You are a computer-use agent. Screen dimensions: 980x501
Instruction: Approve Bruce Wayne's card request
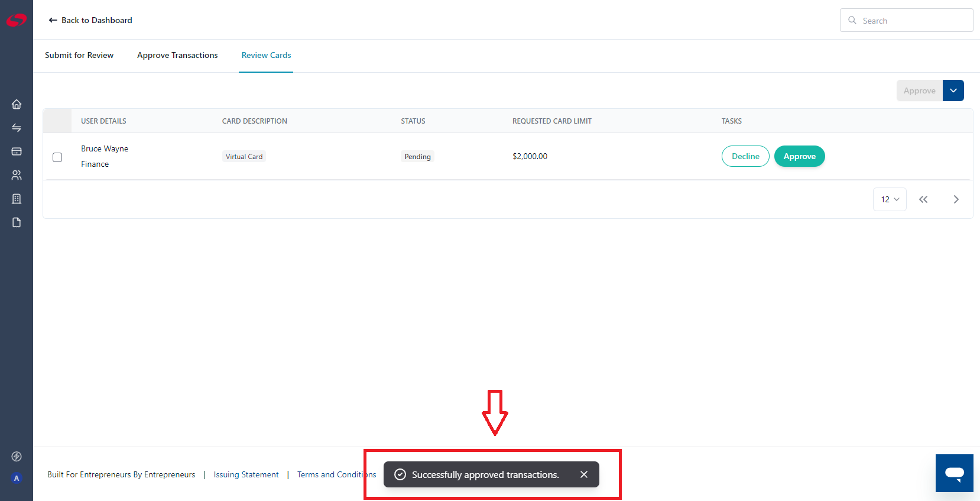[x=800, y=156]
